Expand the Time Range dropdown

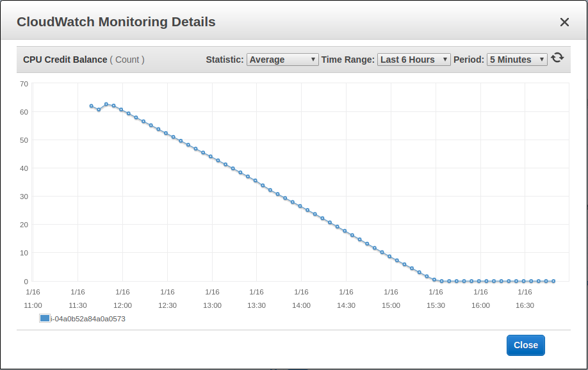tap(414, 60)
